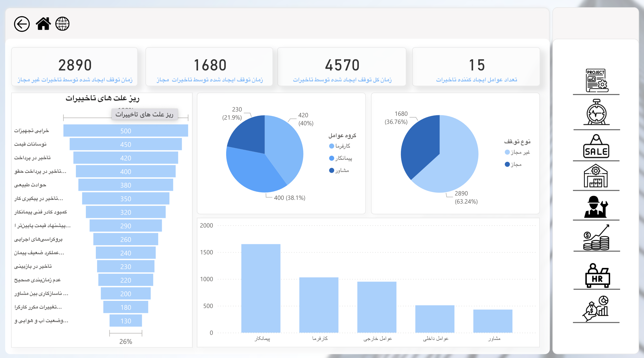
Task: Click the مشاور column in bar chart
Action: 493,321
